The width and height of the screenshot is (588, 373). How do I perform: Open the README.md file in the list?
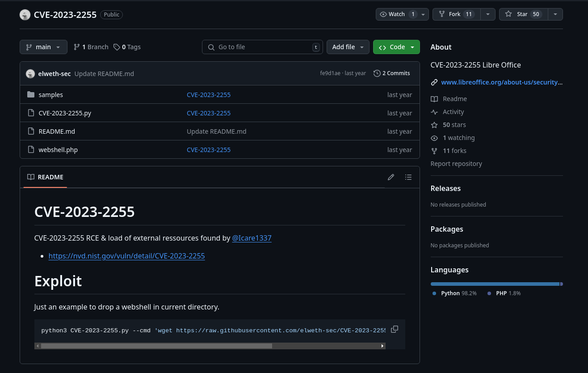[x=57, y=131]
